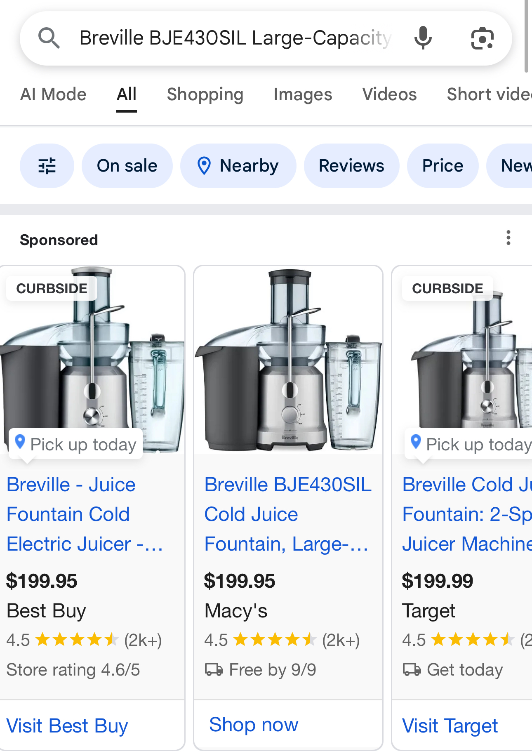The width and height of the screenshot is (532, 756).
Task: Expand the Price filter options
Action: 443,166
